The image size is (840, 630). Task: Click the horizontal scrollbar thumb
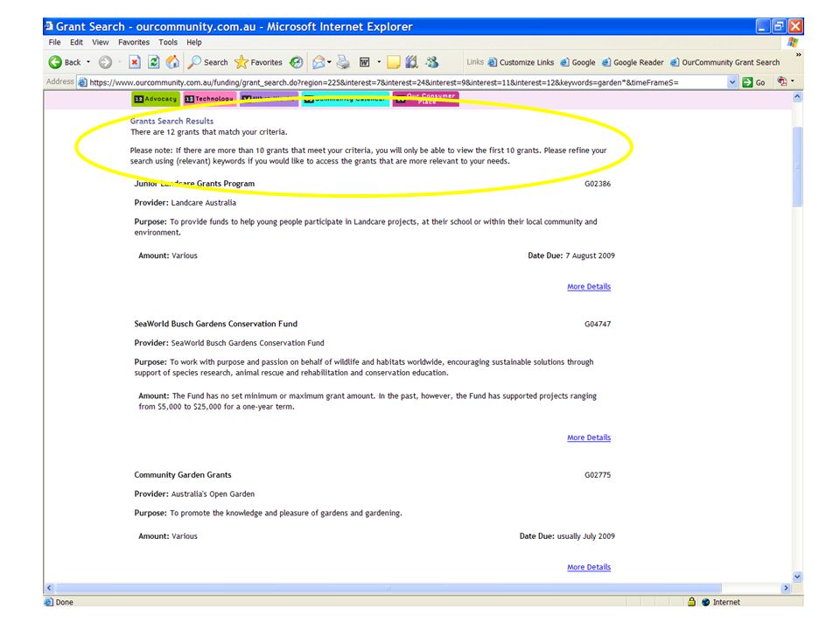(x=388, y=588)
